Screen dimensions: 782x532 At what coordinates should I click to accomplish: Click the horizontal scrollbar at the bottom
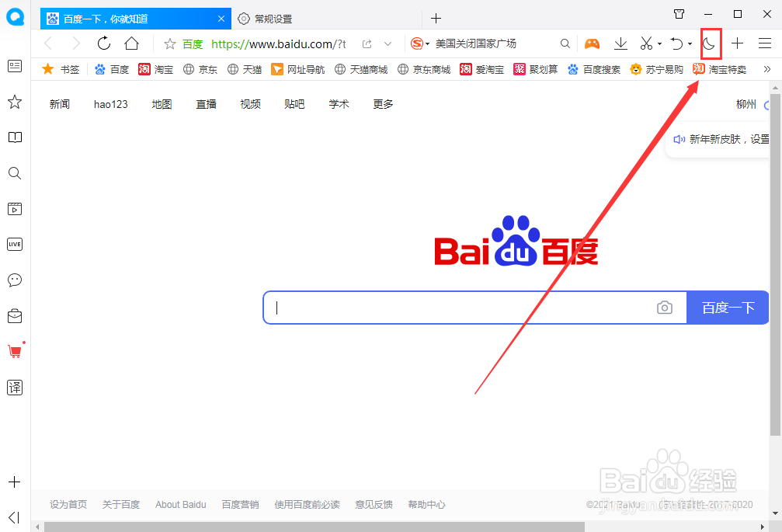[x=315, y=527]
